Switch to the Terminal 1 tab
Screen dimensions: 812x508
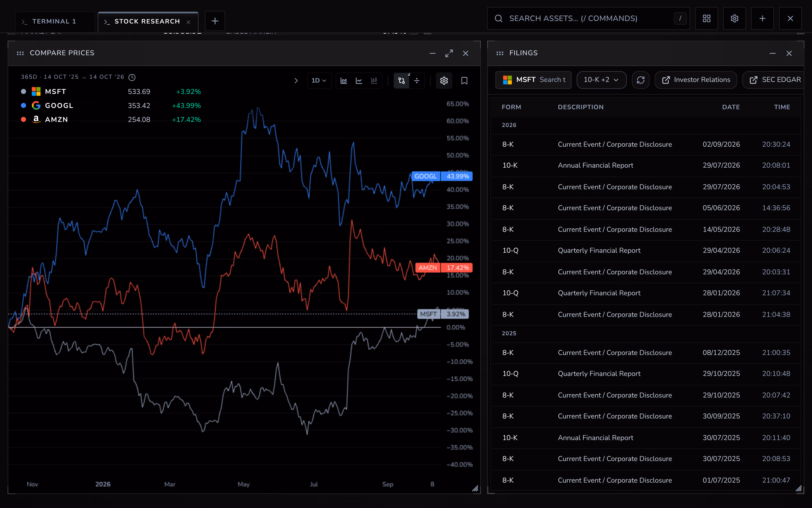[x=55, y=22]
